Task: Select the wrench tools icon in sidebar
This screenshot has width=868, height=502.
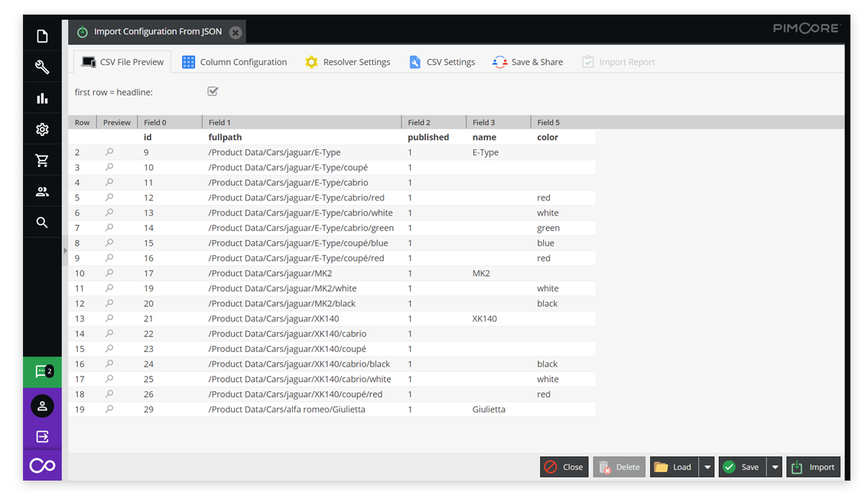Action: 42,66
